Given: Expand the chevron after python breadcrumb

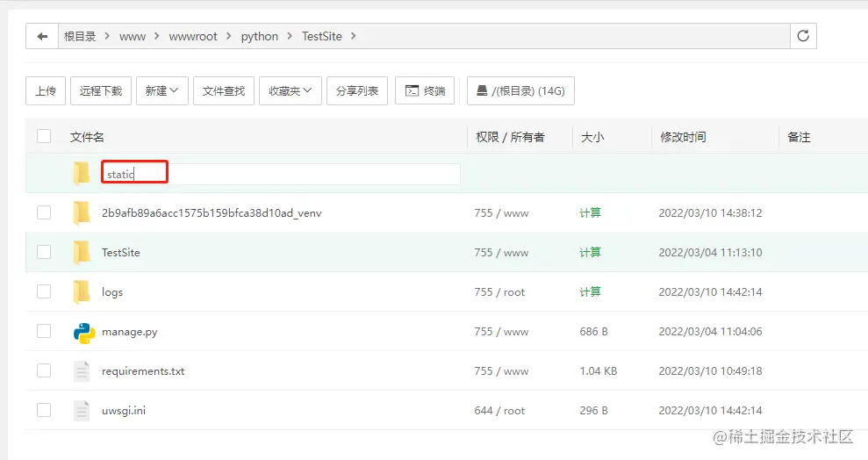Looking at the screenshot, I should coord(290,36).
